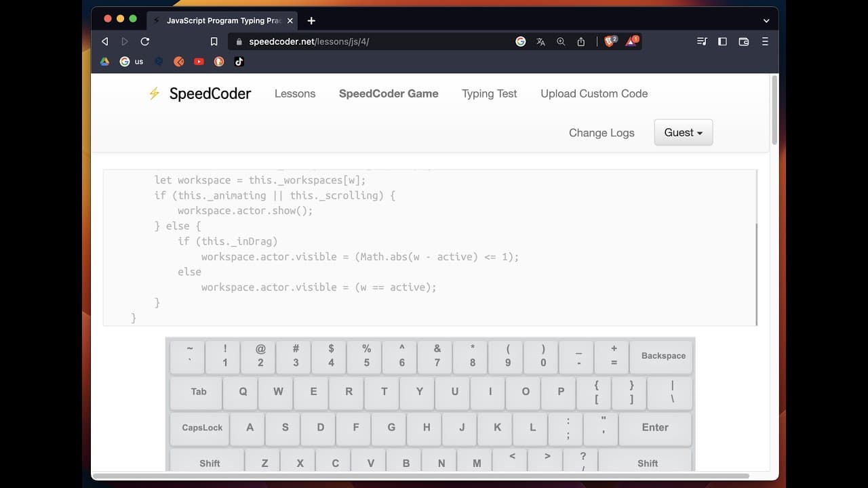
Task: Bookmark this page using the bookmark icon
Action: [x=214, y=41]
